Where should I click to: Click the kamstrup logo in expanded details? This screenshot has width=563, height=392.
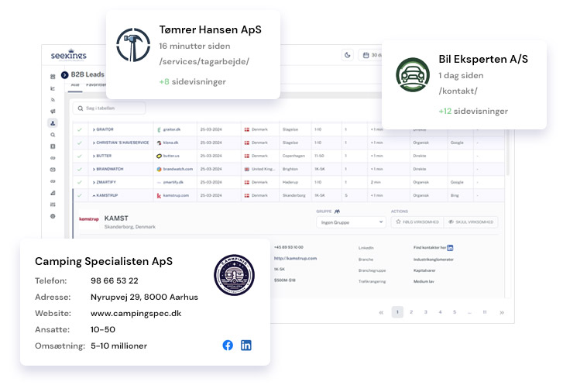pos(89,218)
